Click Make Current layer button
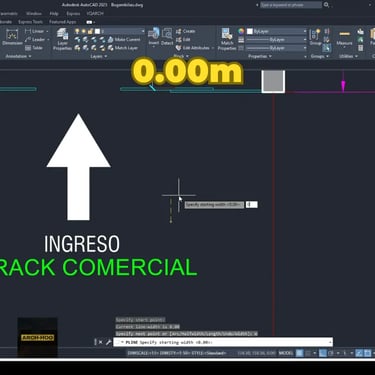The width and height of the screenshot is (375, 375). pyautogui.click(x=124, y=39)
